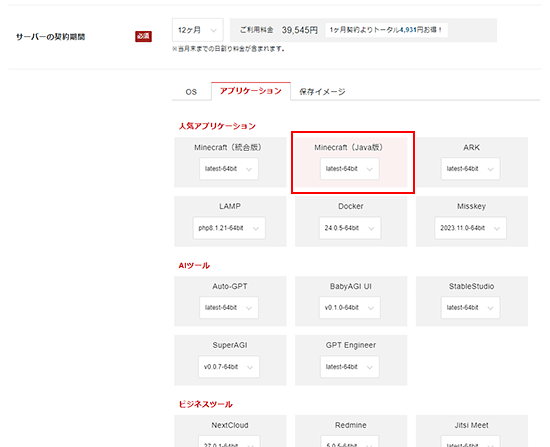The width and height of the screenshot is (550, 447).
Task: Open ARK version dropdown
Action: point(470,169)
